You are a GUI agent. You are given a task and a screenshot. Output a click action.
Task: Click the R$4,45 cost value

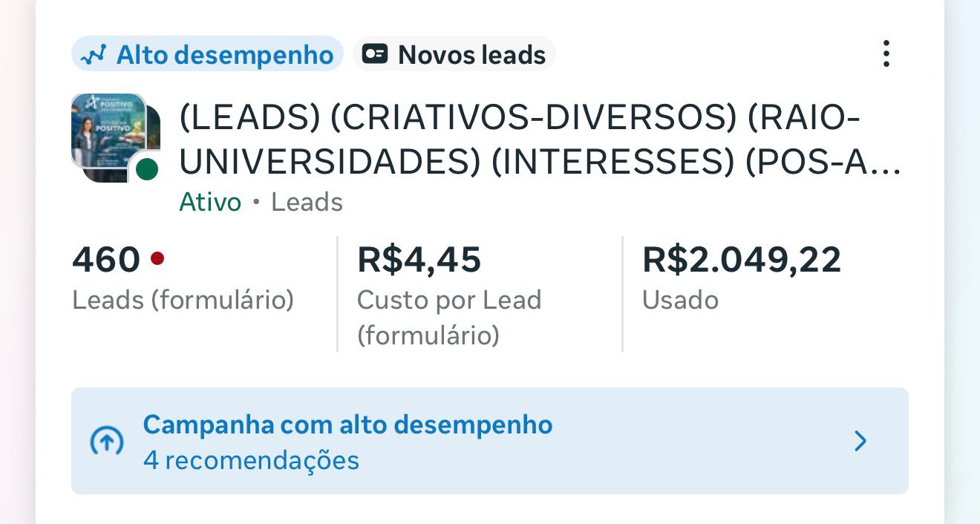419,260
